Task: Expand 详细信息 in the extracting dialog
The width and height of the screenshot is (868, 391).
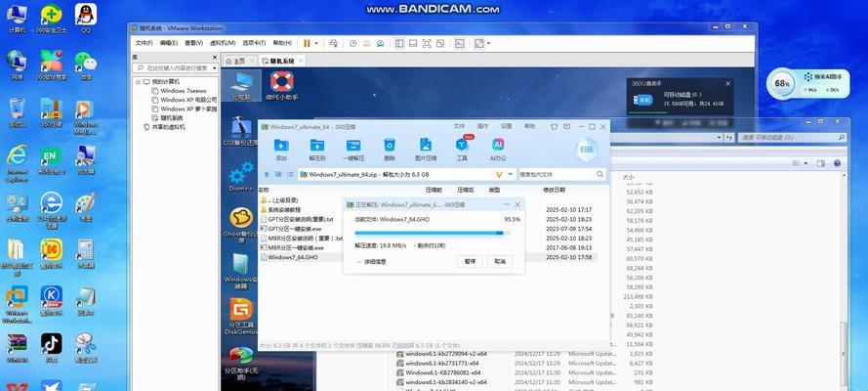Action: [371, 261]
